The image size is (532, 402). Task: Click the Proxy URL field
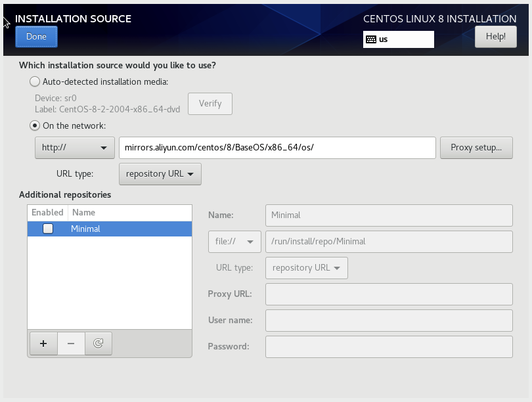coord(389,294)
